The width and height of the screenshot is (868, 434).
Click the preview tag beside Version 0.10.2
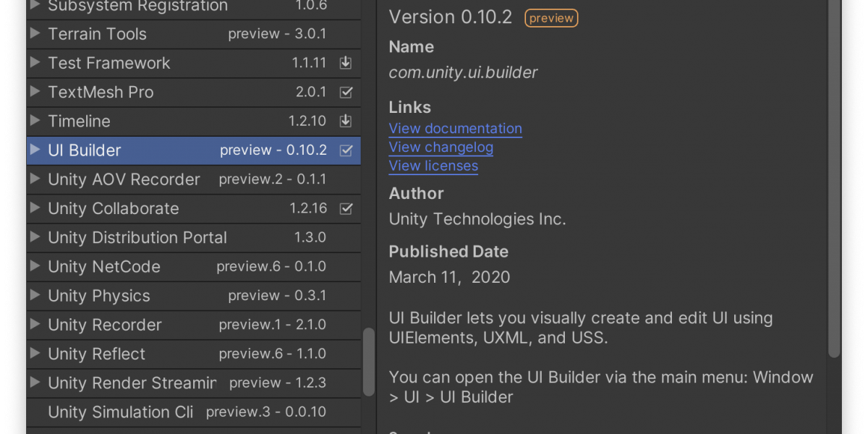[x=551, y=18]
